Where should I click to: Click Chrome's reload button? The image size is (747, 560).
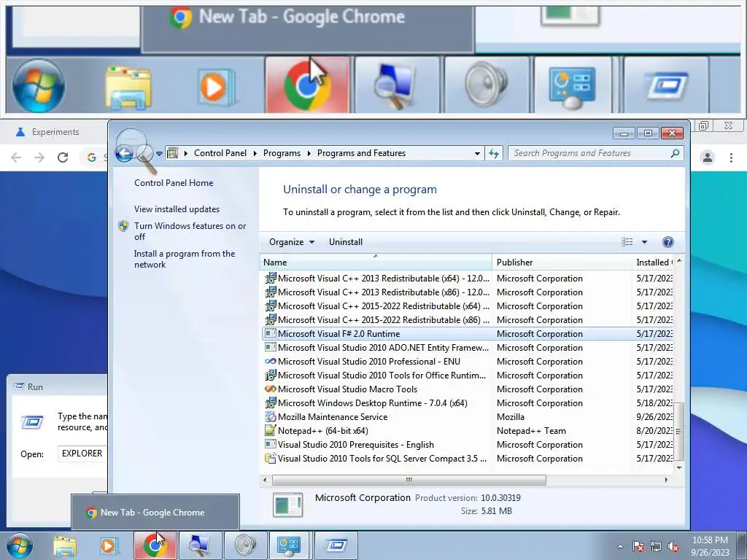click(x=63, y=157)
